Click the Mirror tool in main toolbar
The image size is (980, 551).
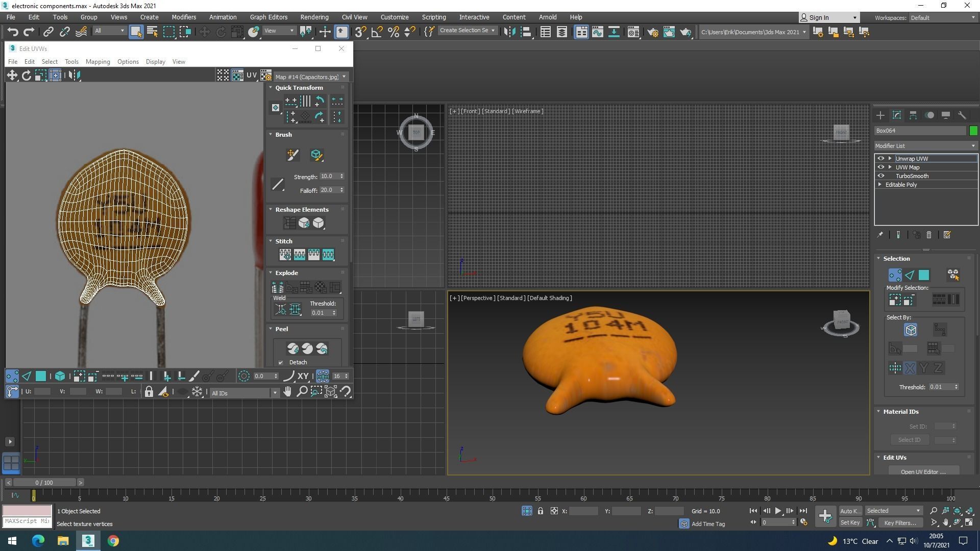pyautogui.click(x=509, y=32)
